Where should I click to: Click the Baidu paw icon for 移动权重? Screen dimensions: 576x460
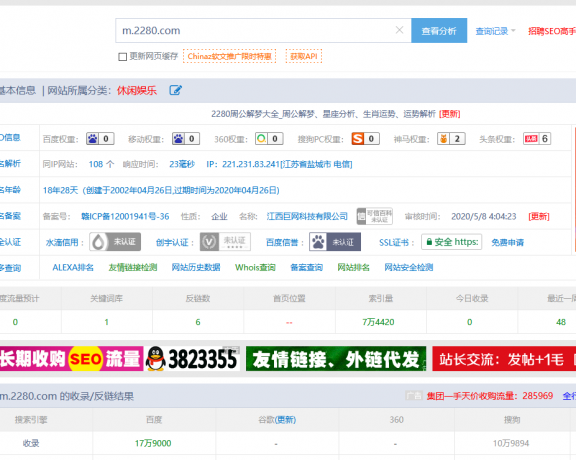click(x=178, y=139)
